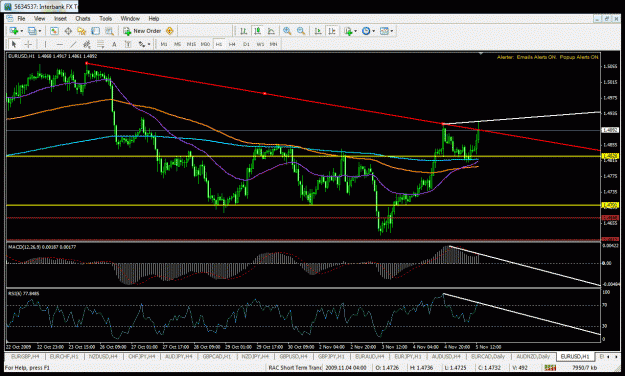Viewport: 625px width, 376px height.
Task: Switch chart to Bar Chart style
Action: coord(243,31)
